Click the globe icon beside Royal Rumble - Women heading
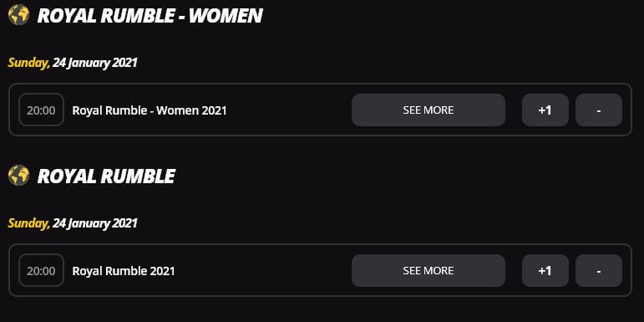The width and height of the screenshot is (644, 322). (18, 15)
